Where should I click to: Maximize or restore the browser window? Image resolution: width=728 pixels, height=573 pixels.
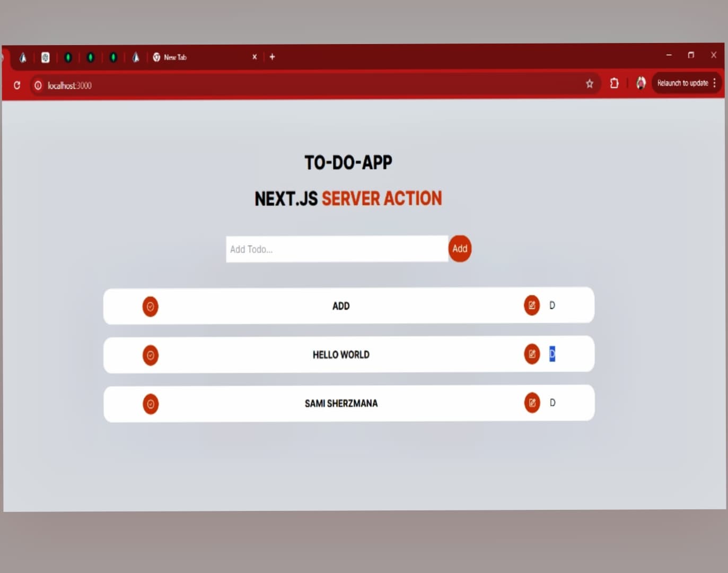[691, 55]
